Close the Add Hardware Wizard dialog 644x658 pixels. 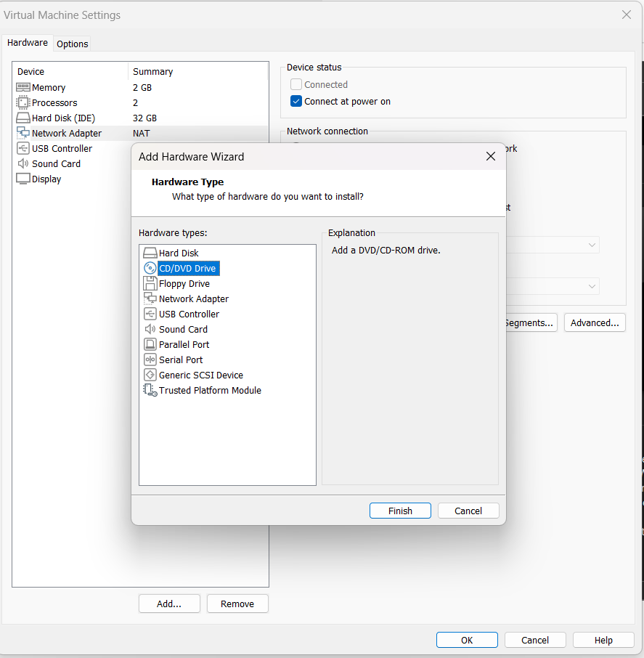click(x=490, y=156)
